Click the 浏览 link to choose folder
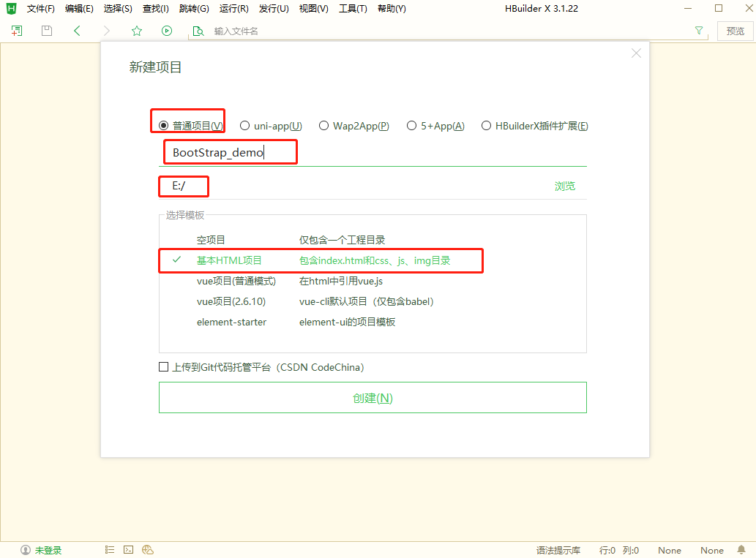This screenshot has height=558, width=756. pyautogui.click(x=564, y=186)
